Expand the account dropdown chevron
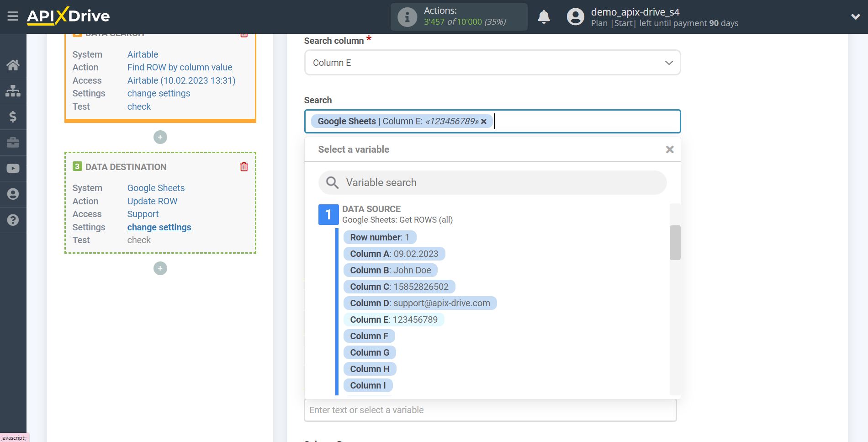Viewport: 868px width, 442px height. coord(855,17)
